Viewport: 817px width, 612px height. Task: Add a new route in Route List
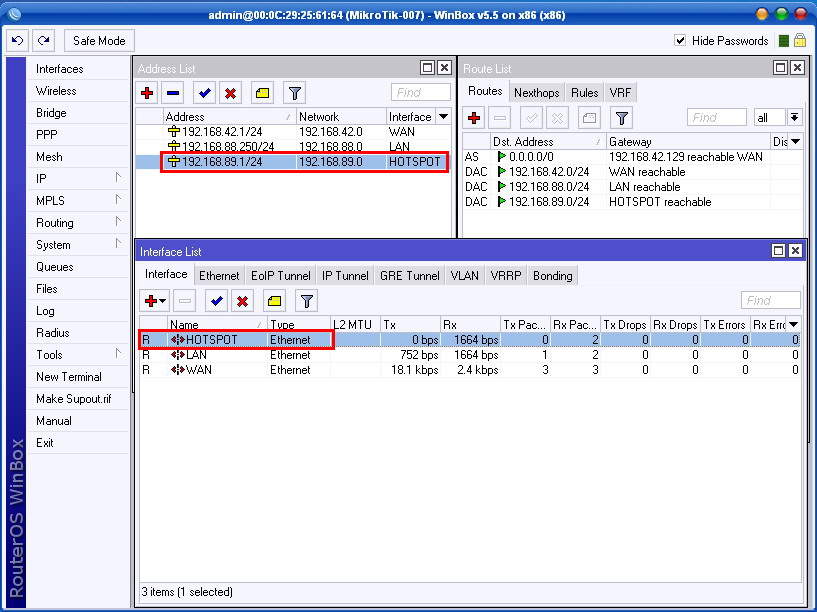click(474, 118)
